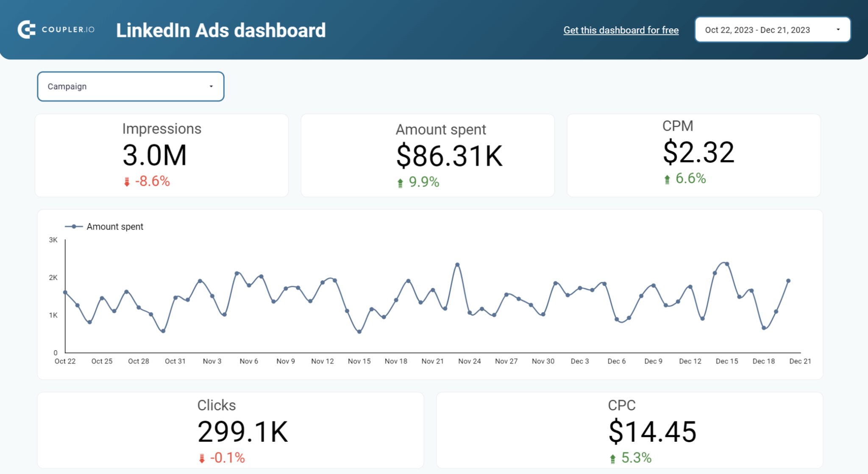The height and width of the screenshot is (474, 868).
Task: Click the Amount spent legend marker
Action: [x=73, y=226]
